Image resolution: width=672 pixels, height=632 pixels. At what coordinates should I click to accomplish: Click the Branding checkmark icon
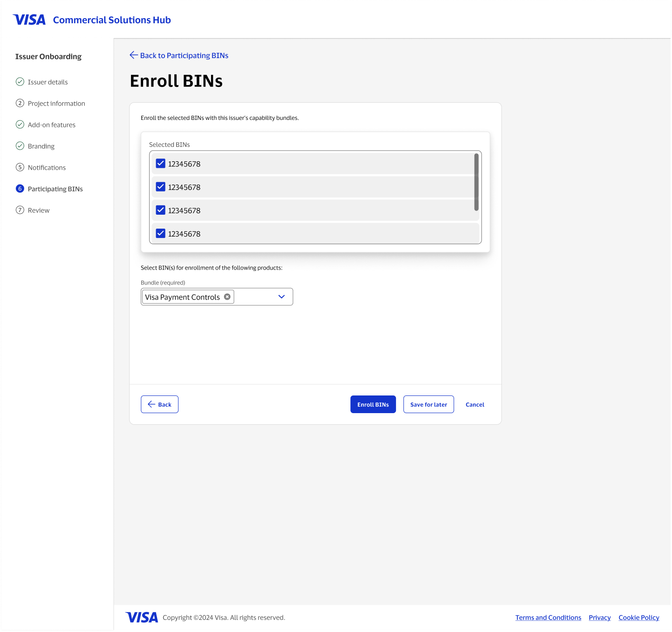(x=20, y=146)
